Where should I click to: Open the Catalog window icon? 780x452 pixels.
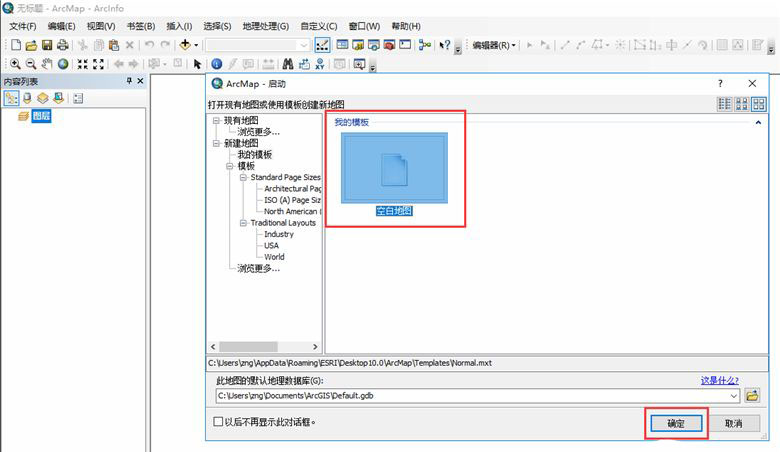358,45
